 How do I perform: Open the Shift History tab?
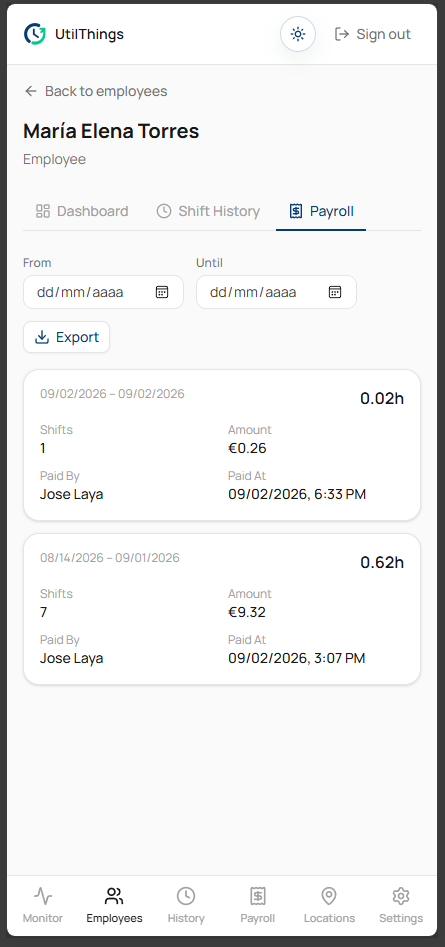(208, 211)
